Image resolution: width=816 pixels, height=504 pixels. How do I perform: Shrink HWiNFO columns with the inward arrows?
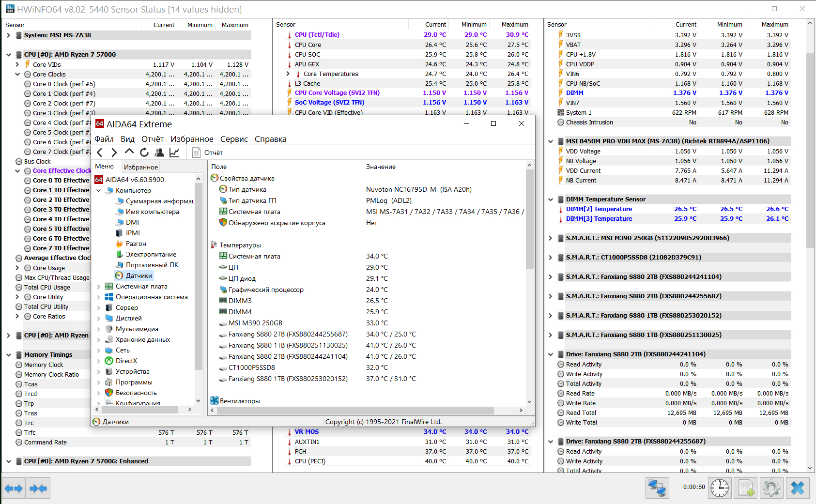pos(38,488)
